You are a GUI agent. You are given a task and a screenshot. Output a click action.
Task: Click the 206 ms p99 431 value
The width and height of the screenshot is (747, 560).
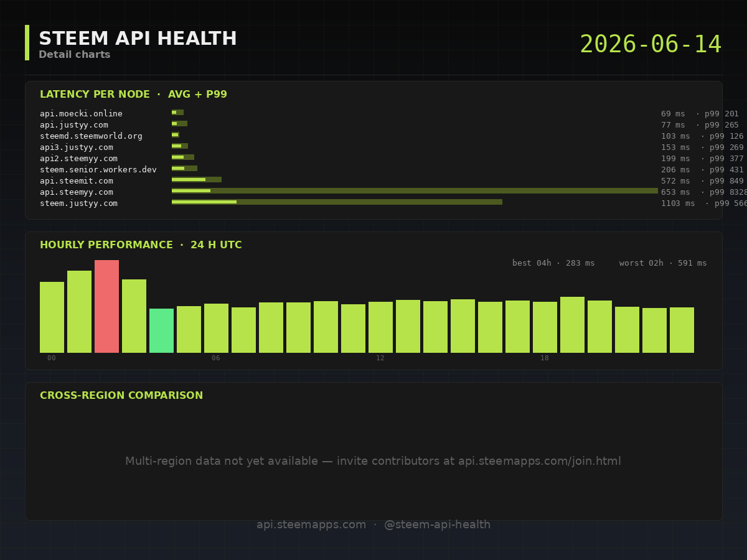coord(702,170)
